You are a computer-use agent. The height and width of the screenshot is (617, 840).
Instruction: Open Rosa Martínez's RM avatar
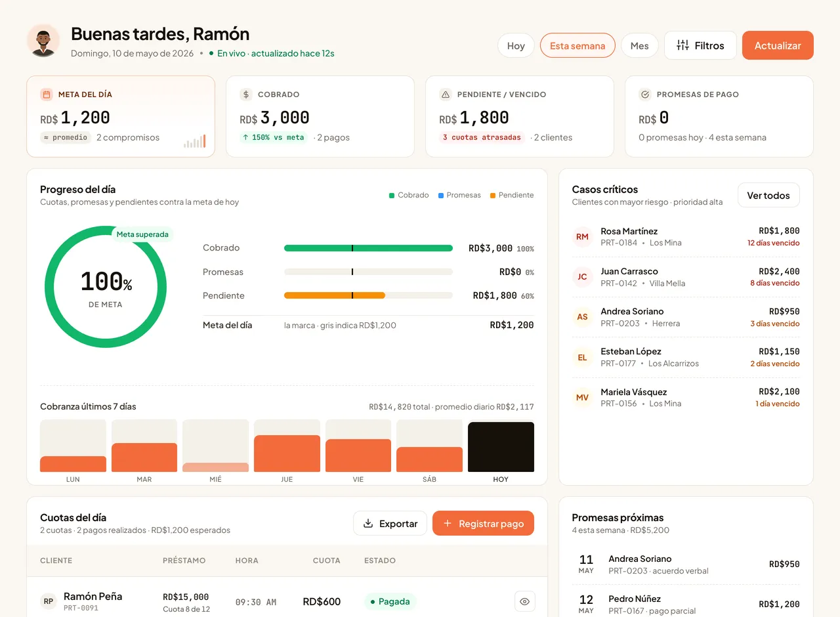tap(582, 237)
